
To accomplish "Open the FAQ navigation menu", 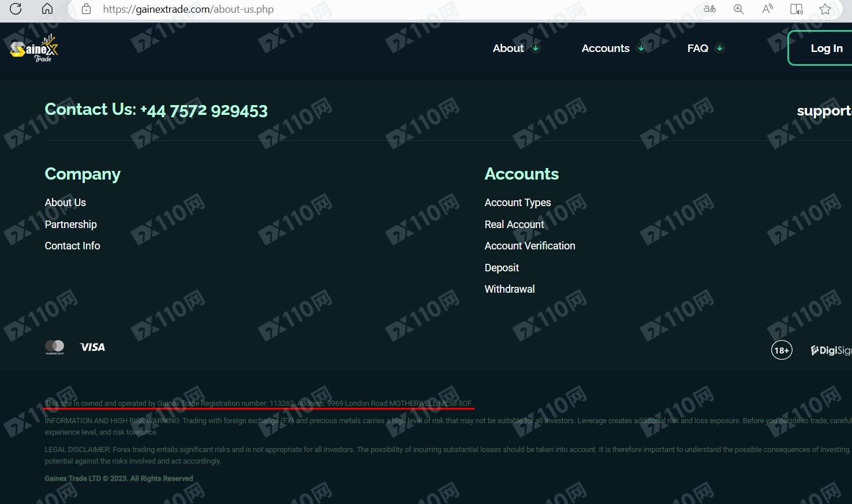I will tap(698, 48).
